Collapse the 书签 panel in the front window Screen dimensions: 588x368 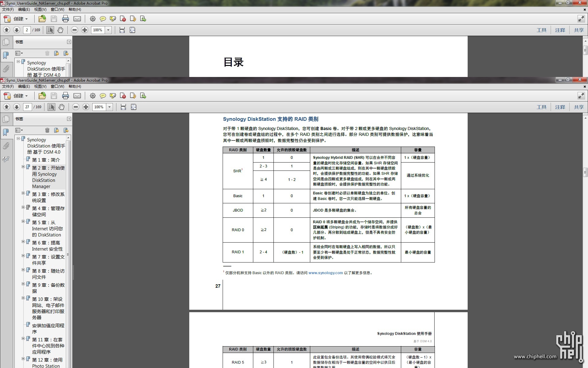point(69,119)
